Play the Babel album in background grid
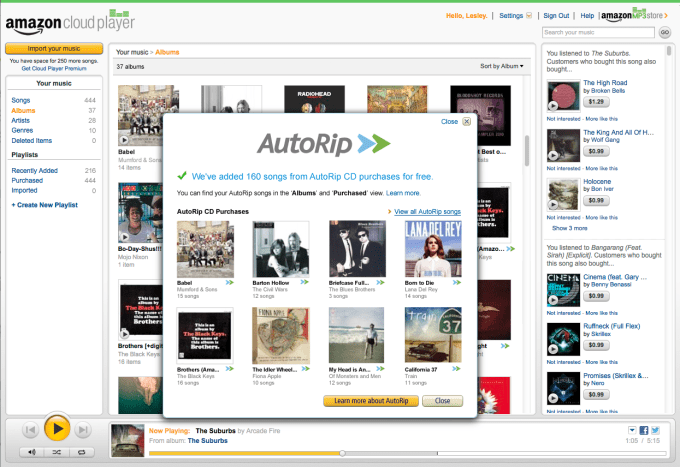 point(124,140)
